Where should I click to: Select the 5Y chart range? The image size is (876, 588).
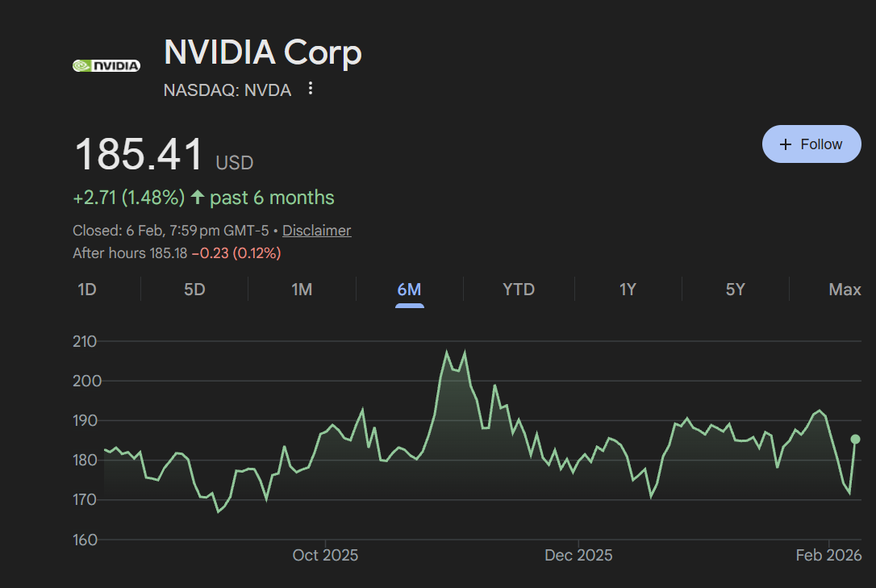(x=735, y=290)
